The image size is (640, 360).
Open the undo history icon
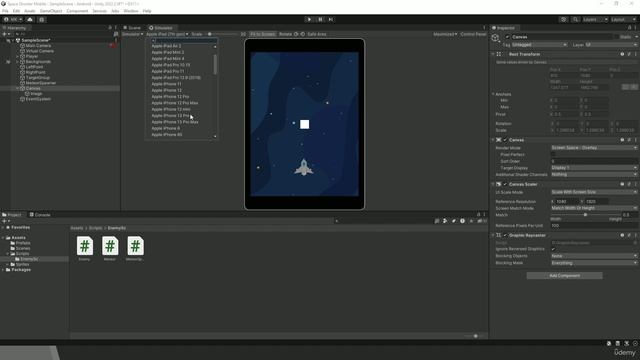point(563,19)
